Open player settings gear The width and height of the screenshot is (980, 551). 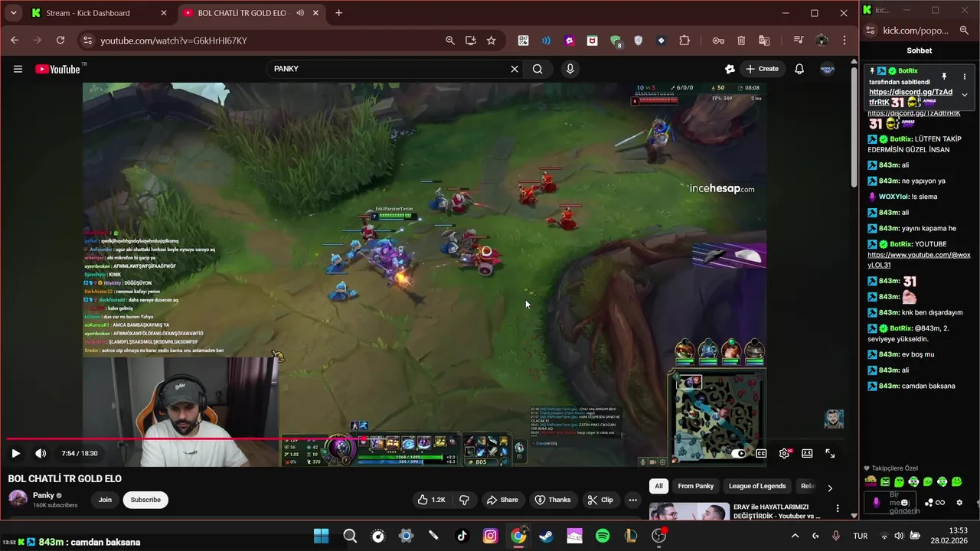[784, 453]
